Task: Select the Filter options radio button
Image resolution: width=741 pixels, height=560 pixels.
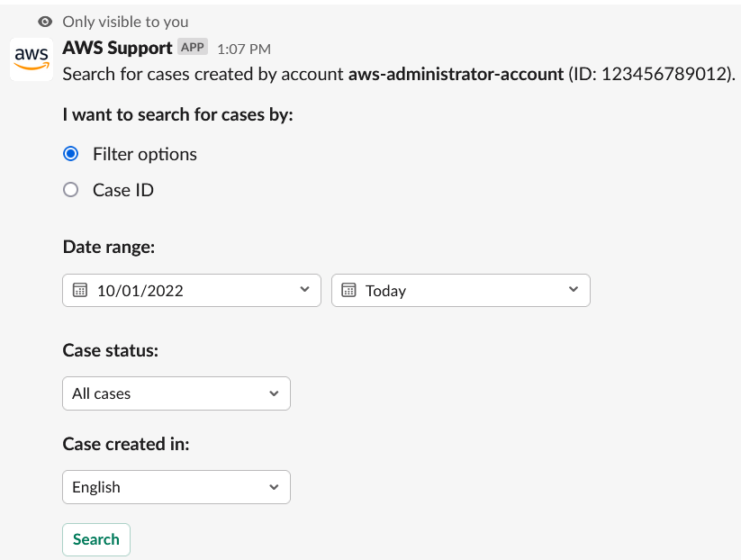Action: (70, 153)
